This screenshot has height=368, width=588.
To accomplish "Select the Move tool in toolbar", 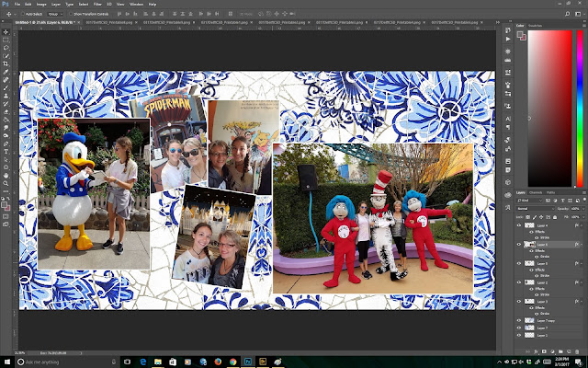I will pyautogui.click(x=6, y=32).
